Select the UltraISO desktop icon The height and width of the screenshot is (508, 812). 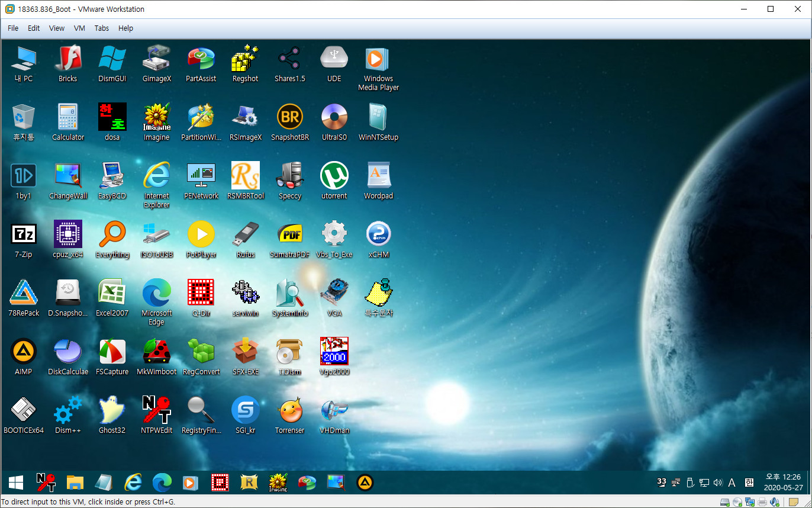coord(334,123)
